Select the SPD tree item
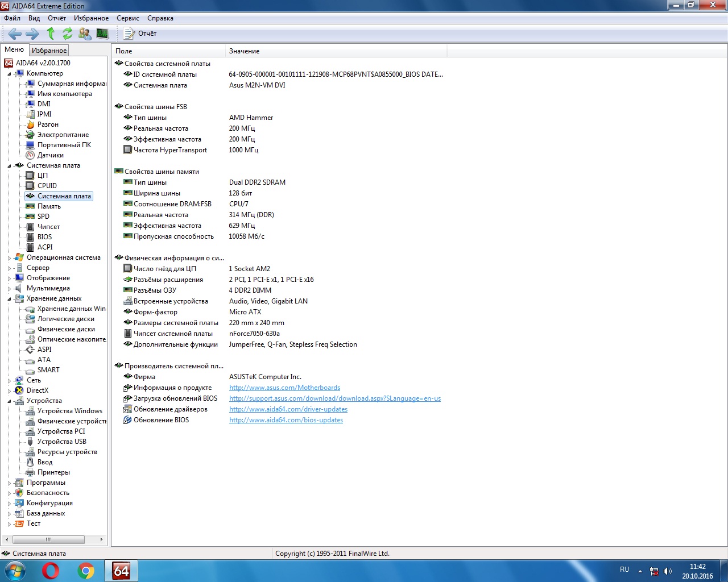The image size is (728, 582). point(43,217)
